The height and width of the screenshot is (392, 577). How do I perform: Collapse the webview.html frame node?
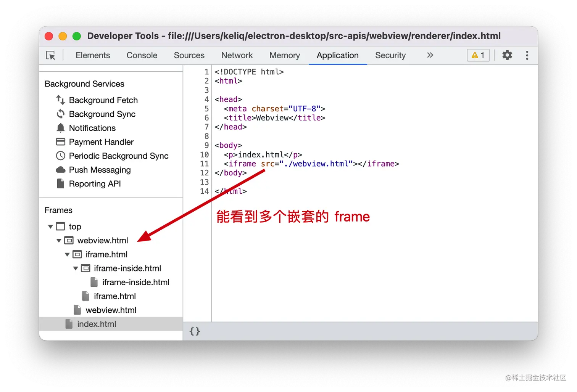(59, 241)
